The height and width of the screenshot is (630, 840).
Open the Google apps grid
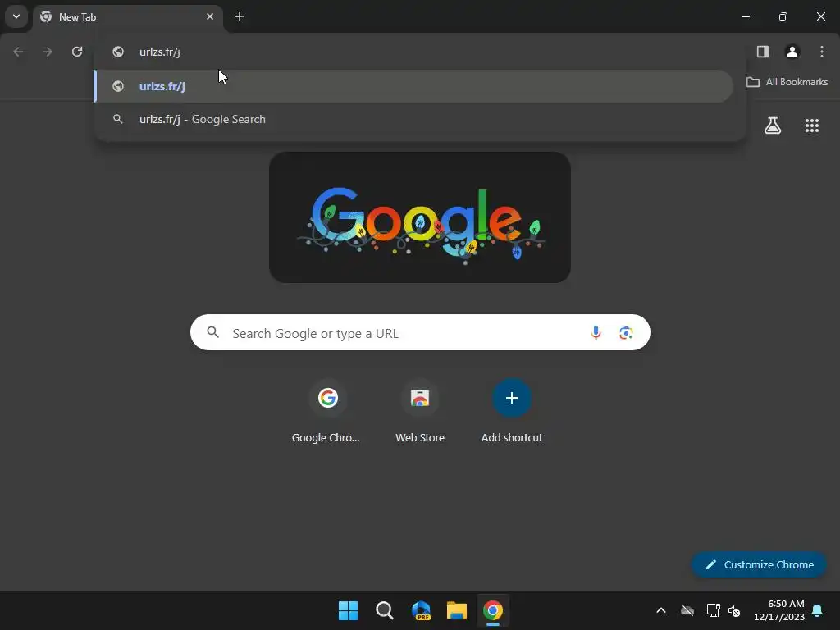[812, 126]
